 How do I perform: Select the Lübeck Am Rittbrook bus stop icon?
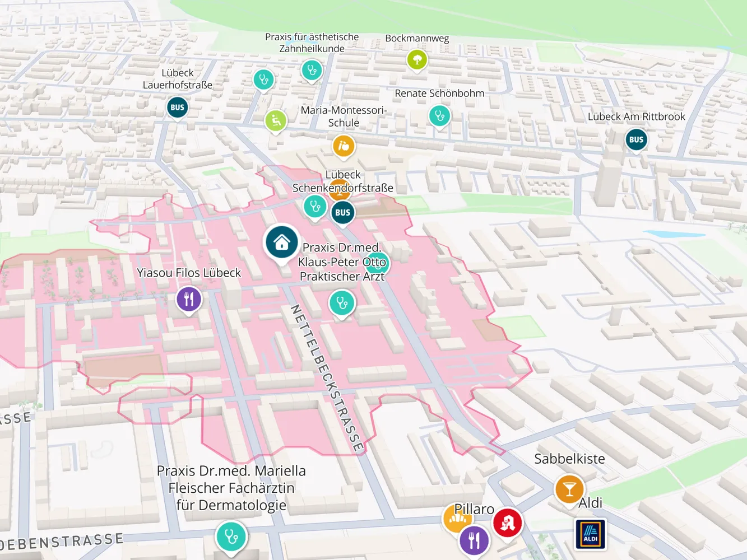click(636, 140)
